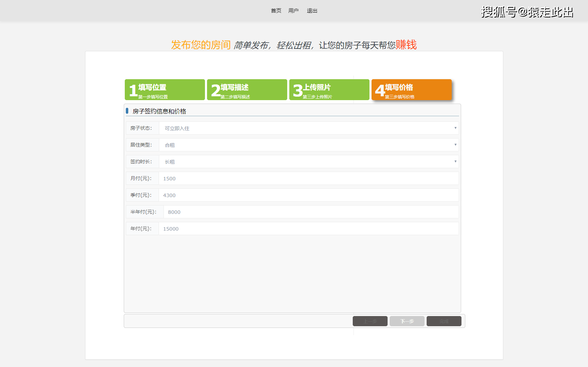Viewport: 588px width, 367px height.
Task: Open the 居住类型 dropdown showing 合租
Action: tap(309, 145)
